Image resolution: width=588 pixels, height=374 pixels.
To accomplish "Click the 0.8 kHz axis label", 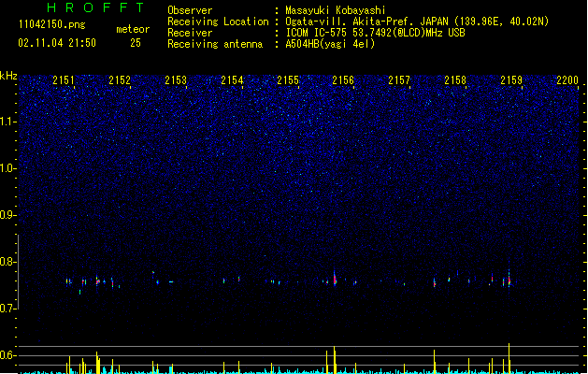I will point(8,262).
